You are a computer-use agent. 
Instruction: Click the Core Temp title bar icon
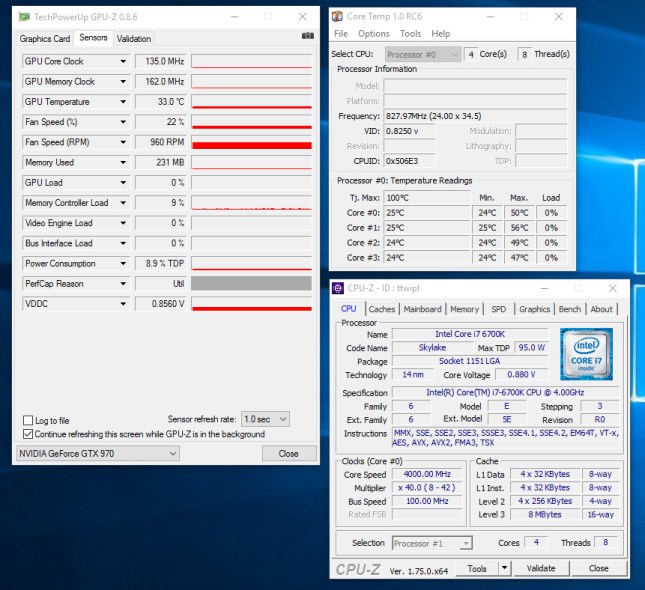pyautogui.click(x=338, y=16)
